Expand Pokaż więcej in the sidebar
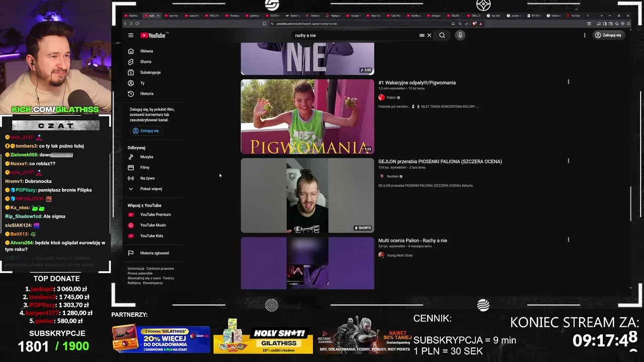Viewport: 644px width, 362px height. (x=151, y=189)
